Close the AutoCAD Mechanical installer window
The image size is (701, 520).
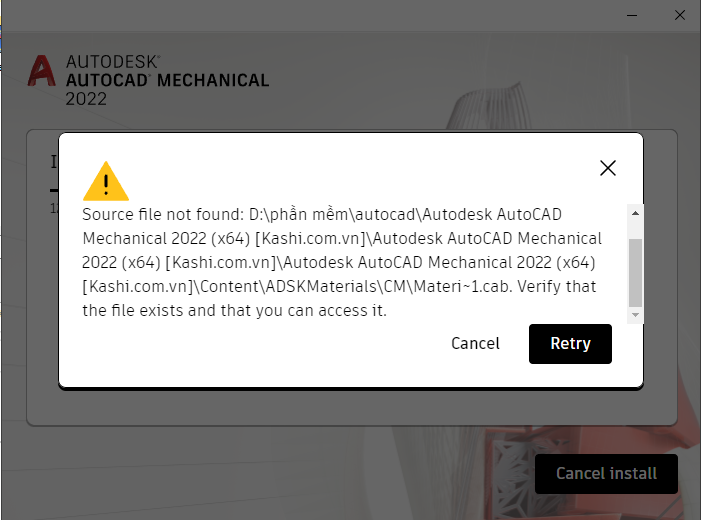coord(680,15)
